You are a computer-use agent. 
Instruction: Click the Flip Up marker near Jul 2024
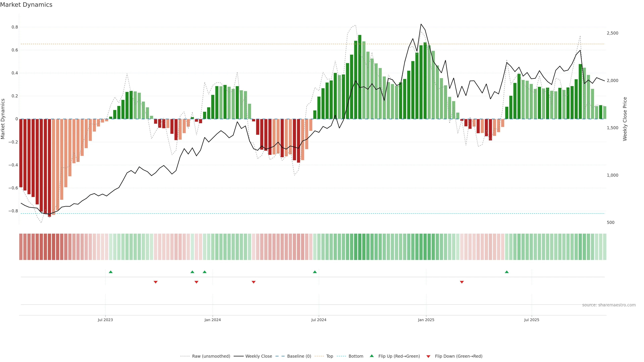[315, 272]
